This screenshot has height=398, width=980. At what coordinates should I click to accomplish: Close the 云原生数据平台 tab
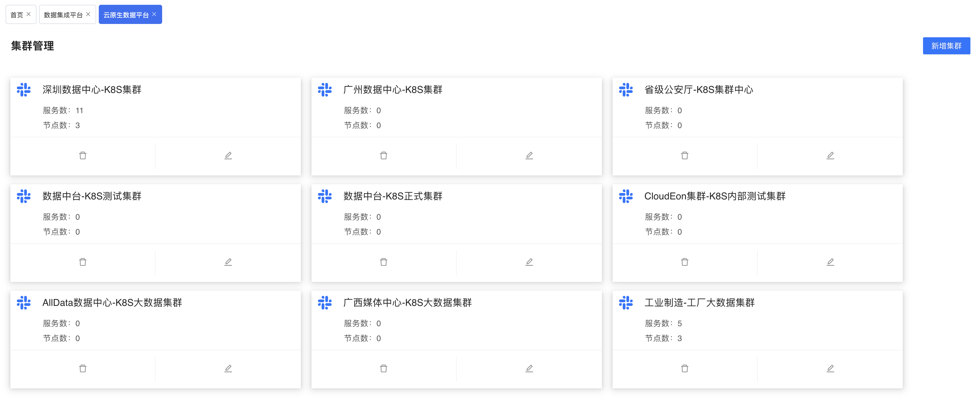point(154,14)
